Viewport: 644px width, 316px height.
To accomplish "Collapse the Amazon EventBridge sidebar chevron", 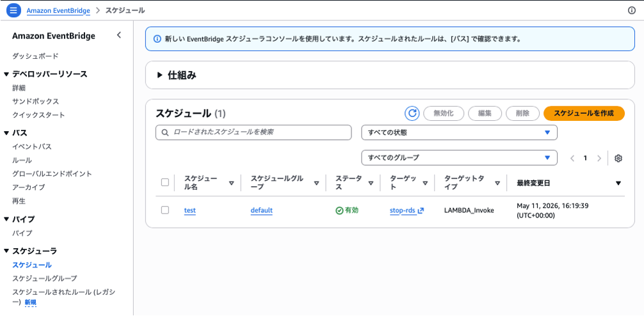I will click(118, 35).
